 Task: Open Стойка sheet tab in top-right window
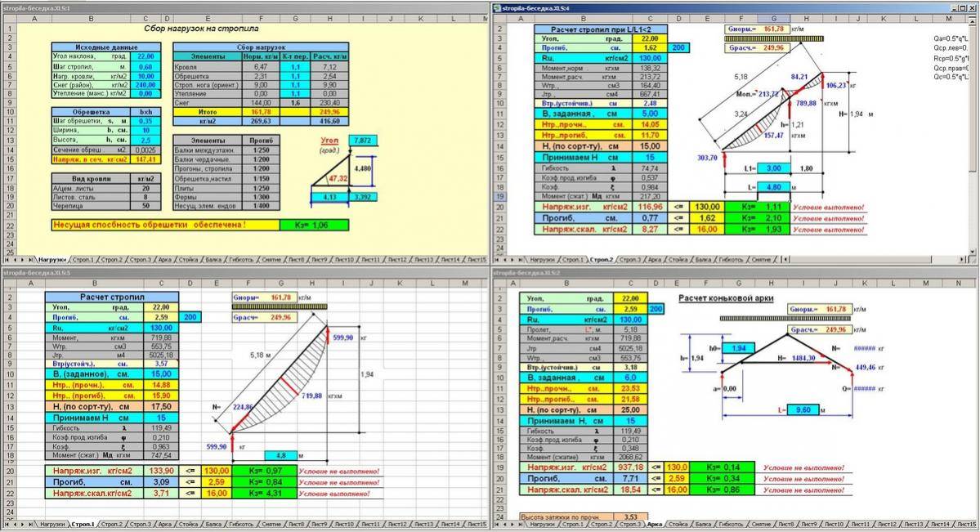(x=678, y=260)
